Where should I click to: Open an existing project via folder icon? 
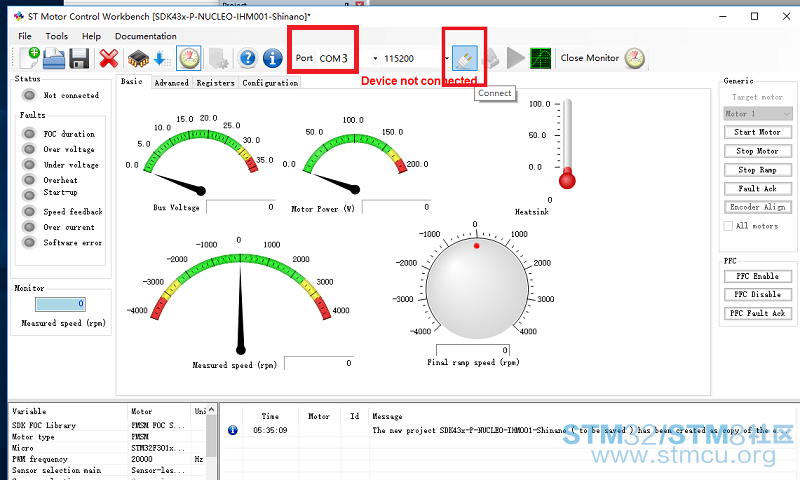[54, 58]
